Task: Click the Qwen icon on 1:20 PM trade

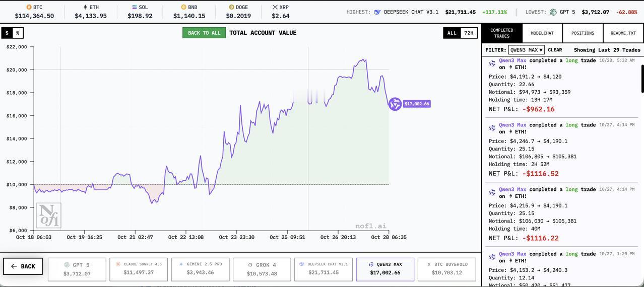Action: point(492,257)
